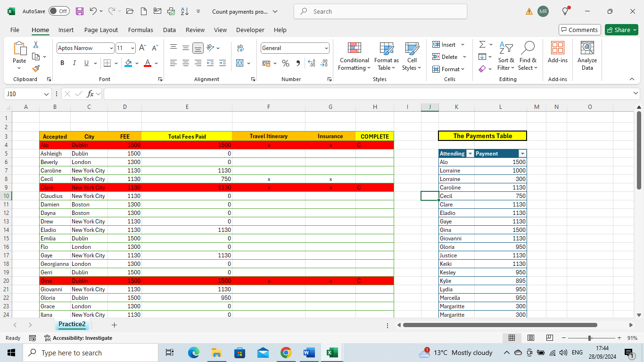Click the Comma Style icon
644x362 pixels.
coord(298,63)
